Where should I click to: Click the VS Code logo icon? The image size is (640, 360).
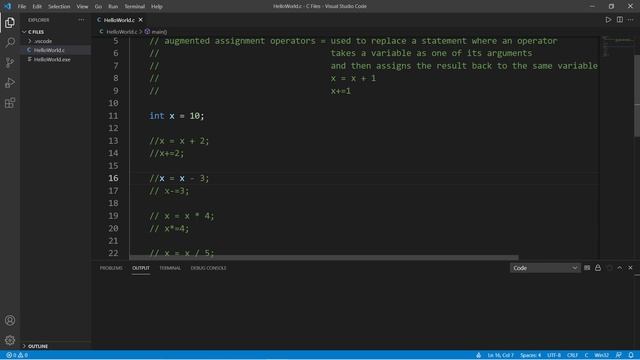(x=7, y=6)
